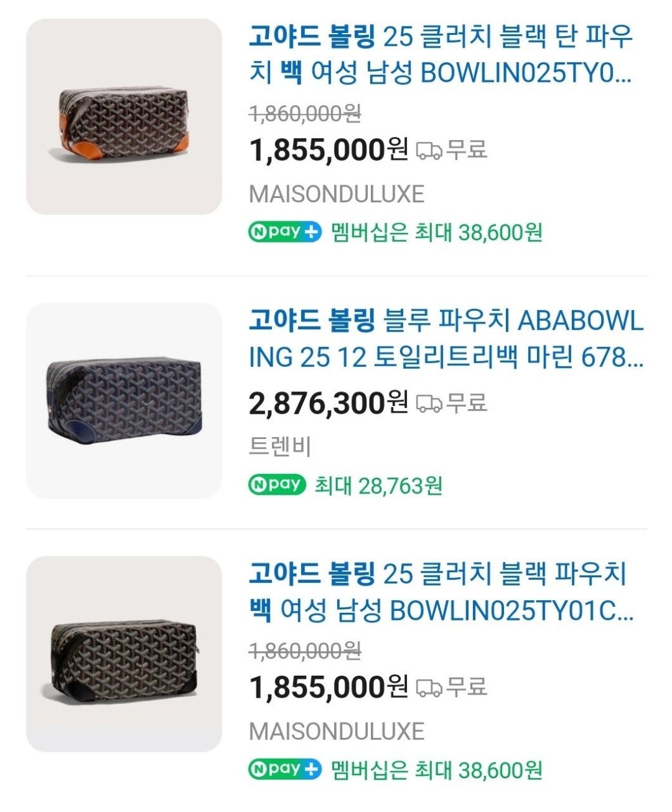Screen dimensions: 672x812
Task: Click the Npay plus badge in the BOWLIN025TY01C listing
Action: [285, 769]
